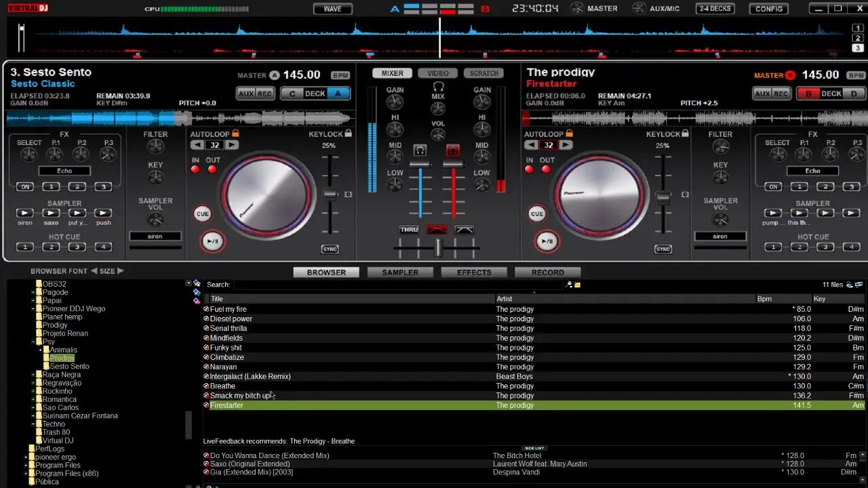The image size is (868, 488).
Task: Select the SCRATCH center panel tab
Action: pyautogui.click(x=484, y=73)
